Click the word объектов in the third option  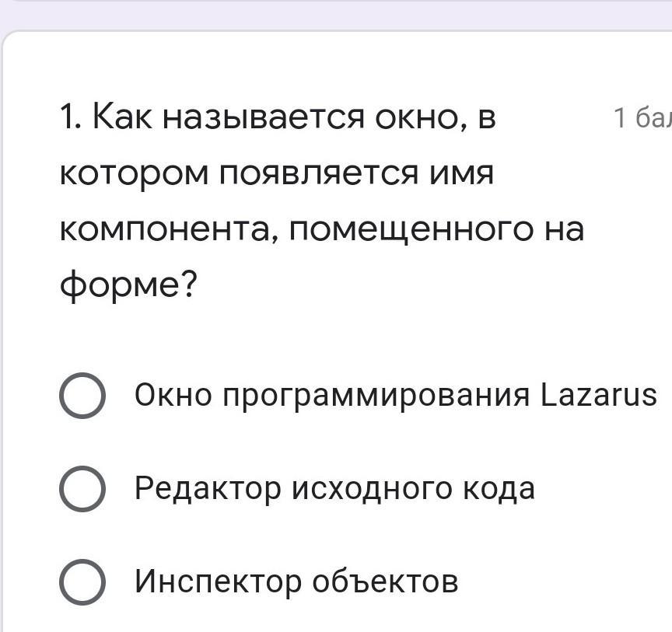point(385,581)
